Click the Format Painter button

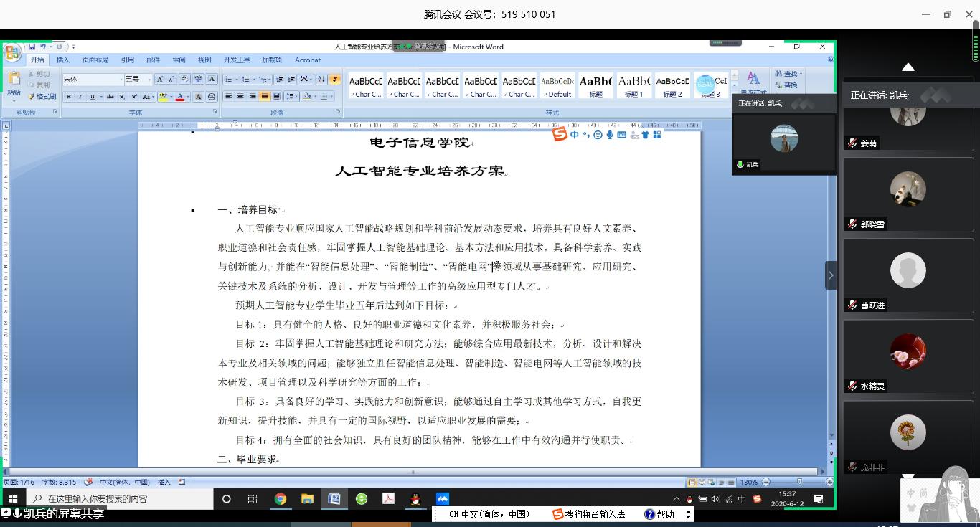pyautogui.click(x=42, y=96)
